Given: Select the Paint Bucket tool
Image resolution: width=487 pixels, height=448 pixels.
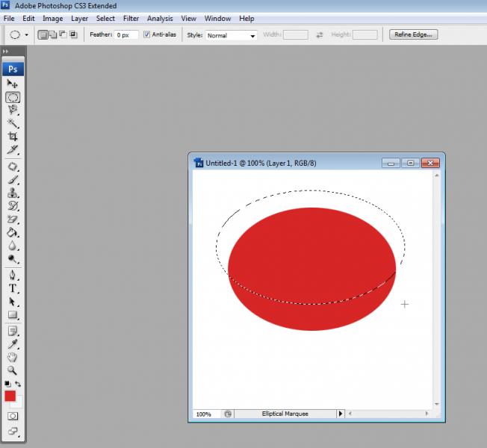Looking at the screenshot, I should (x=13, y=232).
